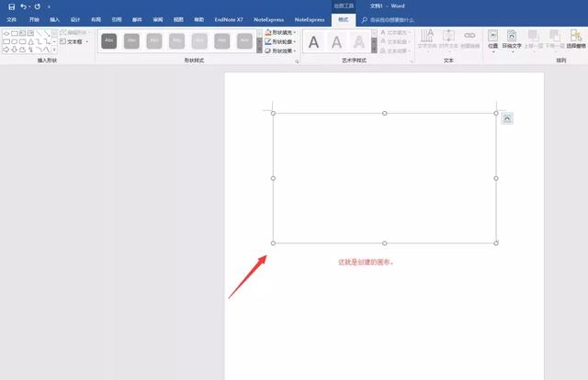Select the Elbow Connector shape
The height and width of the screenshot is (380, 588).
[x=39, y=41]
